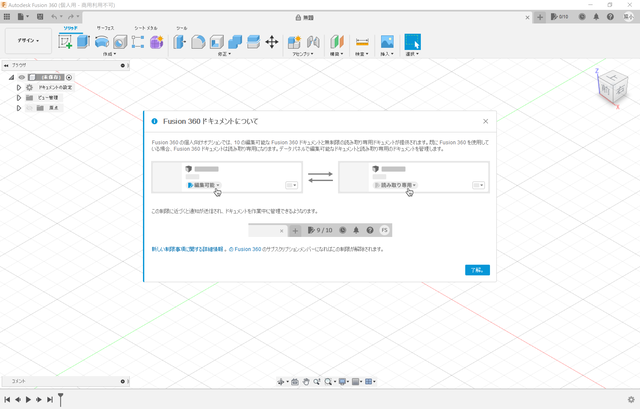Select the Measure tool
Image resolution: width=640 pixels, height=409 pixels.
(362, 42)
